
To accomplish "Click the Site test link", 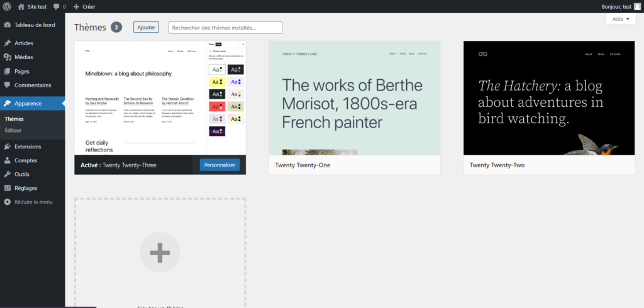I will pyautogui.click(x=36, y=7).
